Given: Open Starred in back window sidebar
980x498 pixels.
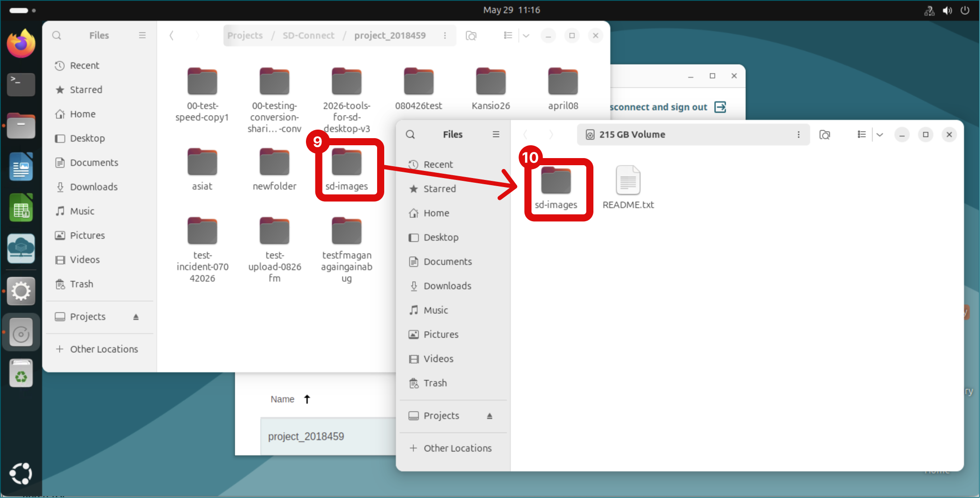Looking at the screenshot, I should click(100, 90).
